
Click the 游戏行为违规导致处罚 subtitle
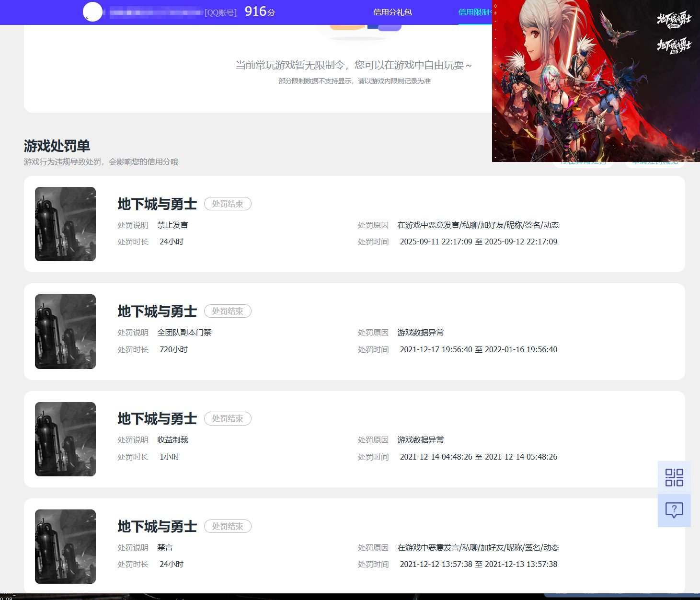point(101,162)
